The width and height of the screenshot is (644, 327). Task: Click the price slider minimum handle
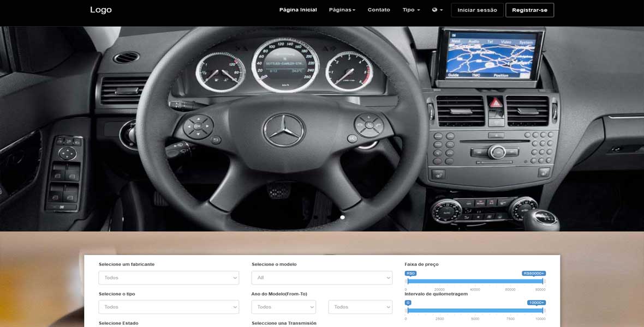point(408,281)
